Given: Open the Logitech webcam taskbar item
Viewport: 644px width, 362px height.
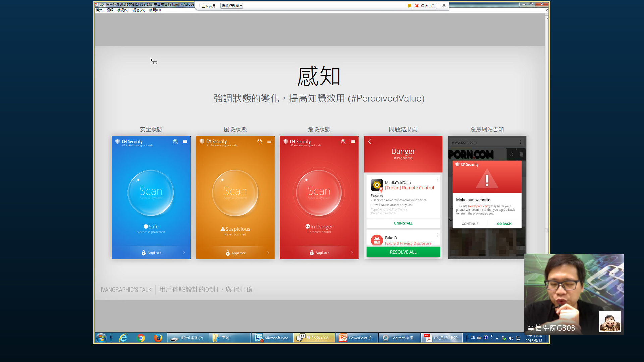Looking at the screenshot, I should (x=399, y=338).
